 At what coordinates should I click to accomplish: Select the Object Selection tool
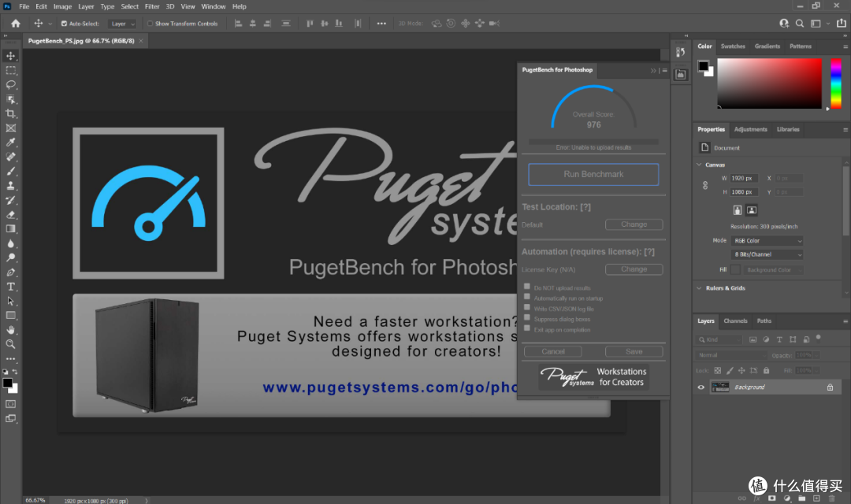[10, 99]
